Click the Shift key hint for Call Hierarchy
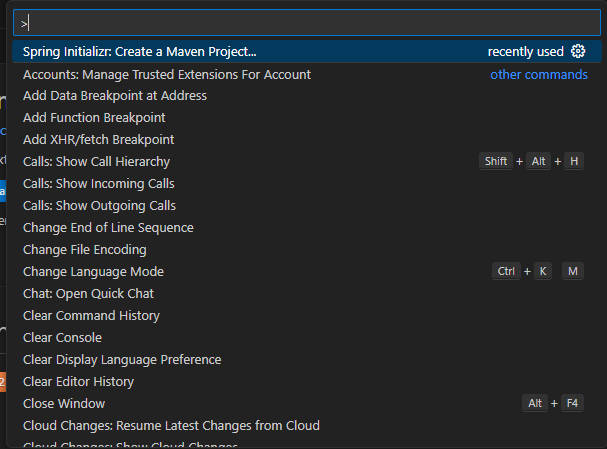The height and width of the screenshot is (449, 607). coord(496,161)
